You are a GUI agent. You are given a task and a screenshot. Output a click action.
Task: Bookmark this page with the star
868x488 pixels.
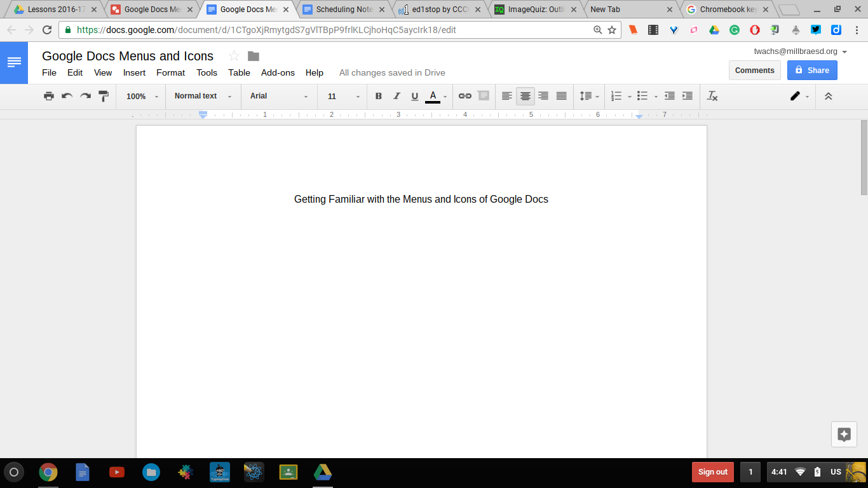(x=612, y=30)
